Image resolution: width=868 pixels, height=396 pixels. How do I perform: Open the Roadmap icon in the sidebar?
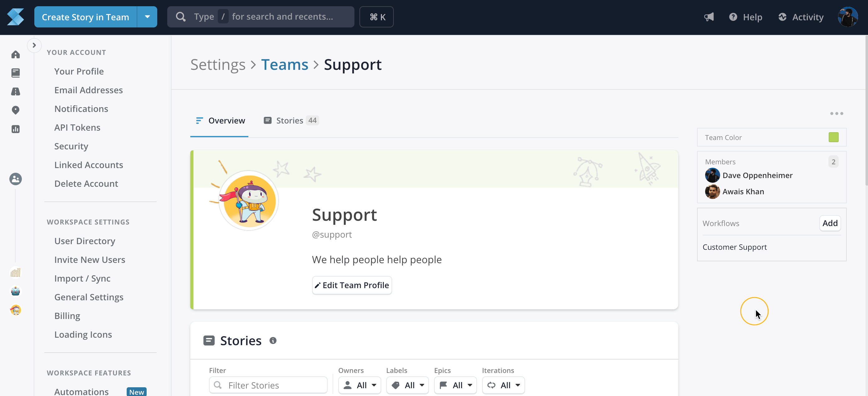[x=16, y=91]
